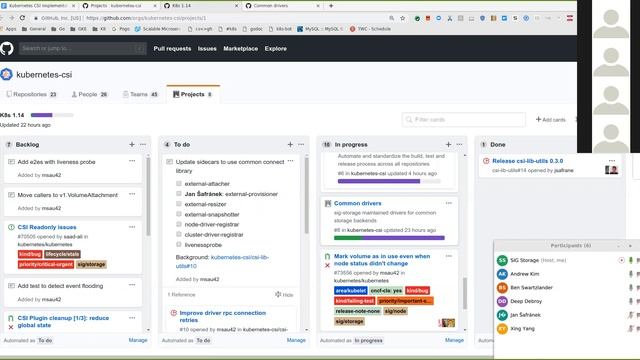Switch to the People tab
640x360 pixels.
point(89,94)
